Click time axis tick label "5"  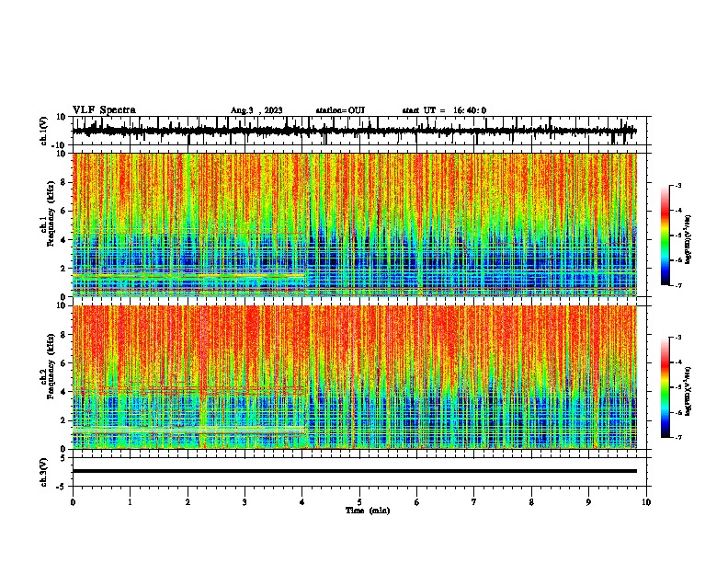click(x=359, y=502)
